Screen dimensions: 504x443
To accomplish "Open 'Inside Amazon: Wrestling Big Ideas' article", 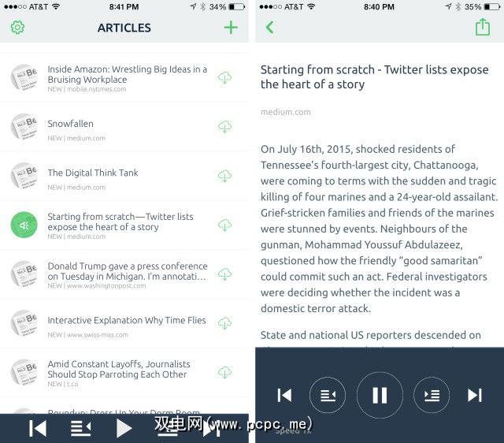I will coord(124,77).
